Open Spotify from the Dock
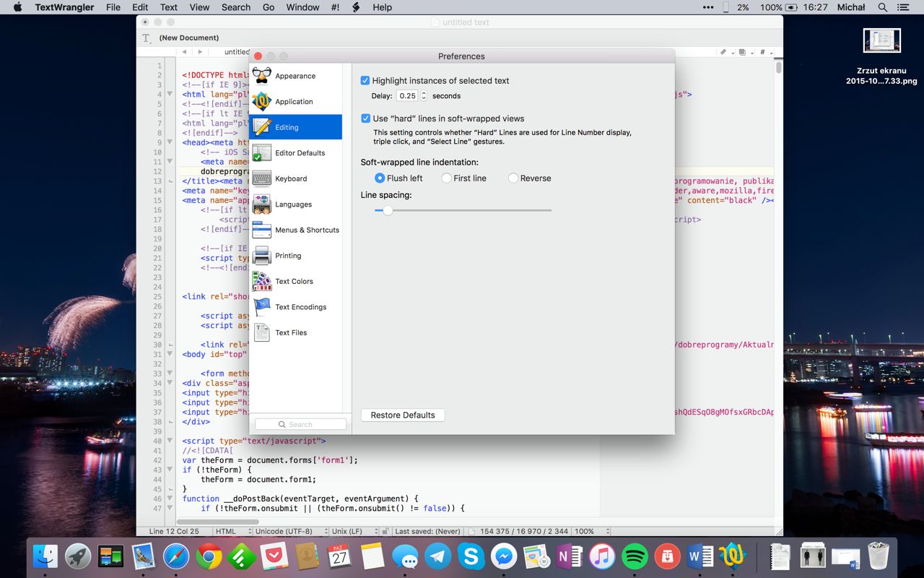The width and height of the screenshot is (924, 578). click(635, 556)
